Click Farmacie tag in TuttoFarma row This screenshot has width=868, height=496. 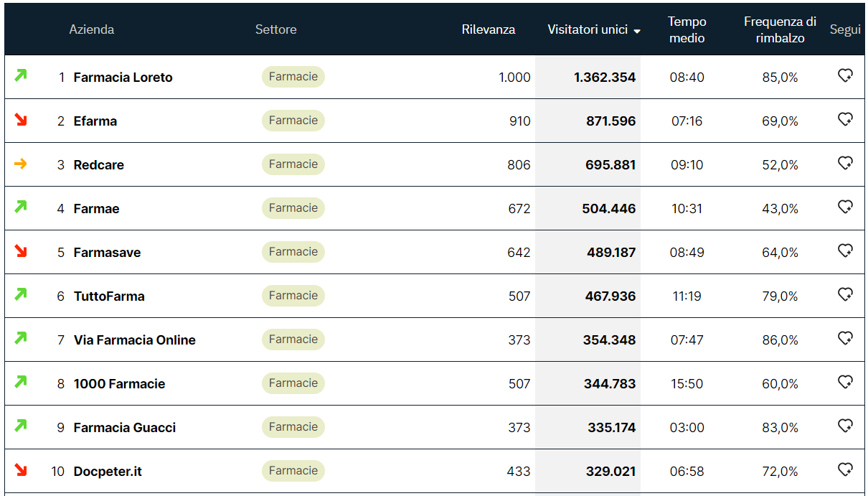[293, 296]
